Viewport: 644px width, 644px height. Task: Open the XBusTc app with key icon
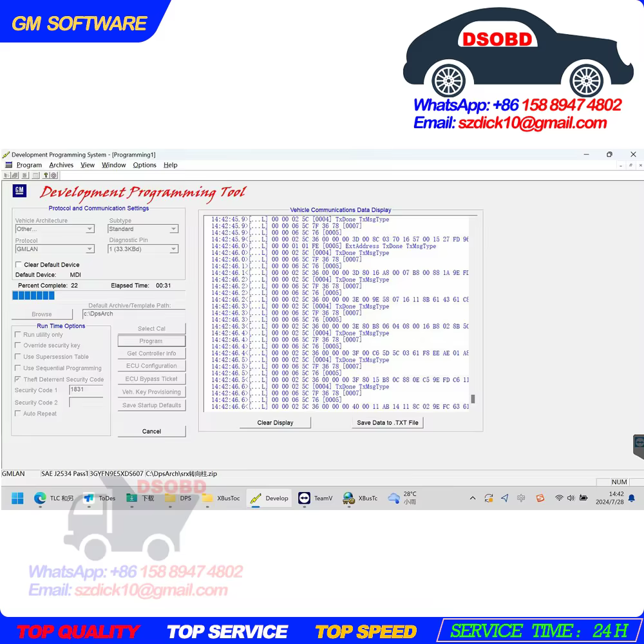360,498
